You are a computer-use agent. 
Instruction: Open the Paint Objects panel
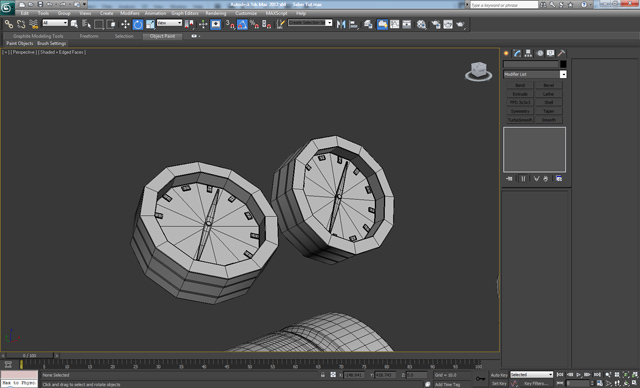(x=20, y=43)
